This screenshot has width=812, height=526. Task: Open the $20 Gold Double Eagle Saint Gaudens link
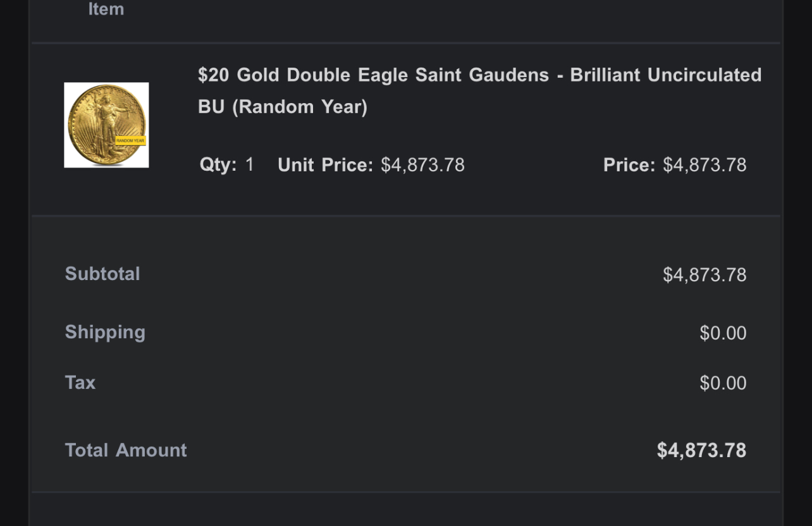tap(373, 75)
